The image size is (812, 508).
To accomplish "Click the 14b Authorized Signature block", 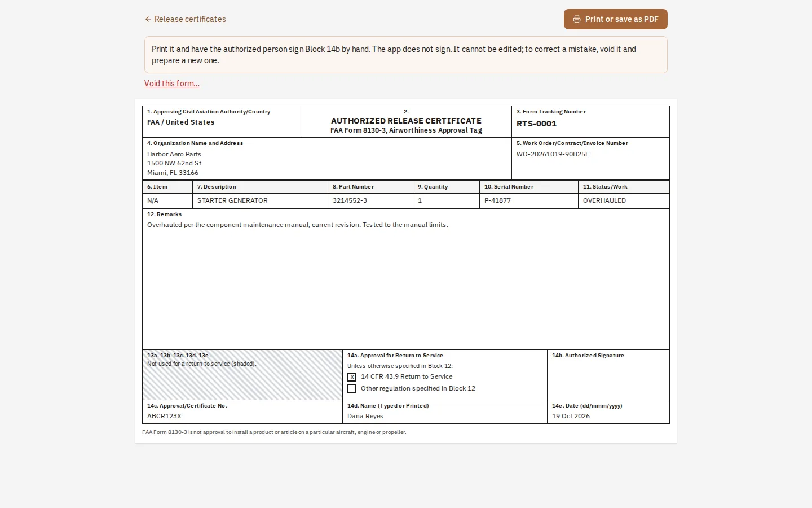I will click(608, 375).
